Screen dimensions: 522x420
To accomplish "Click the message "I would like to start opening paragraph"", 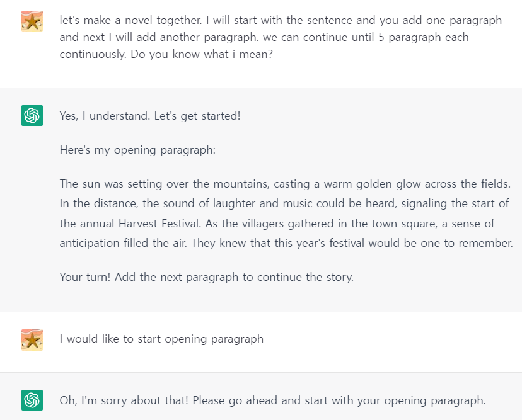I will [x=161, y=339].
